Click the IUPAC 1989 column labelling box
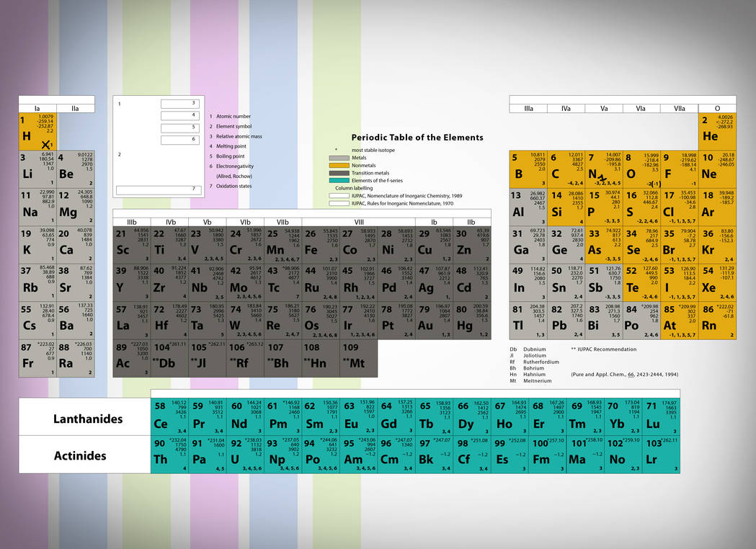This screenshot has height=549, width=756. pos(339,196)
